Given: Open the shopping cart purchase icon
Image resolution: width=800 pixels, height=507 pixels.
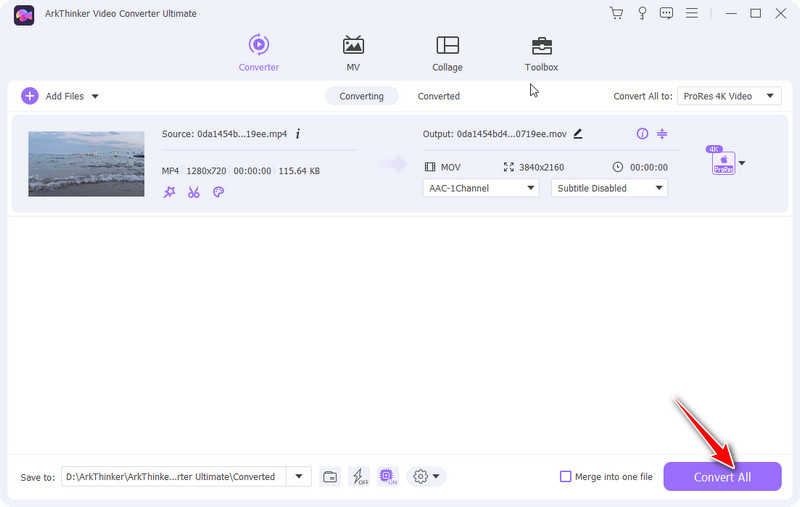Looking at the screenshot, I should point(616,13).
